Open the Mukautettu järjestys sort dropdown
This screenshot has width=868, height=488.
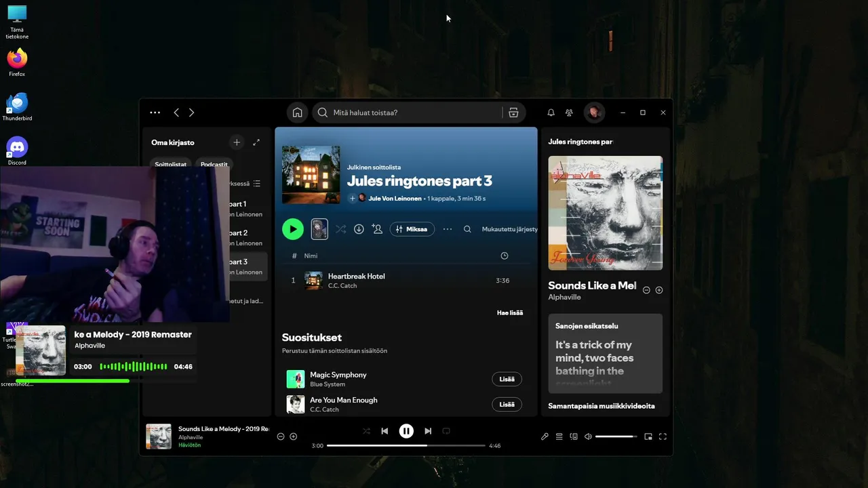(509, 229)
